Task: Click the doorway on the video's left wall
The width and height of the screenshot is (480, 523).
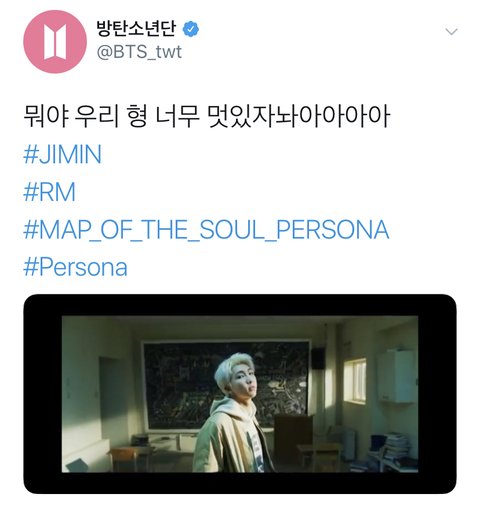Action: pos(113,400)
